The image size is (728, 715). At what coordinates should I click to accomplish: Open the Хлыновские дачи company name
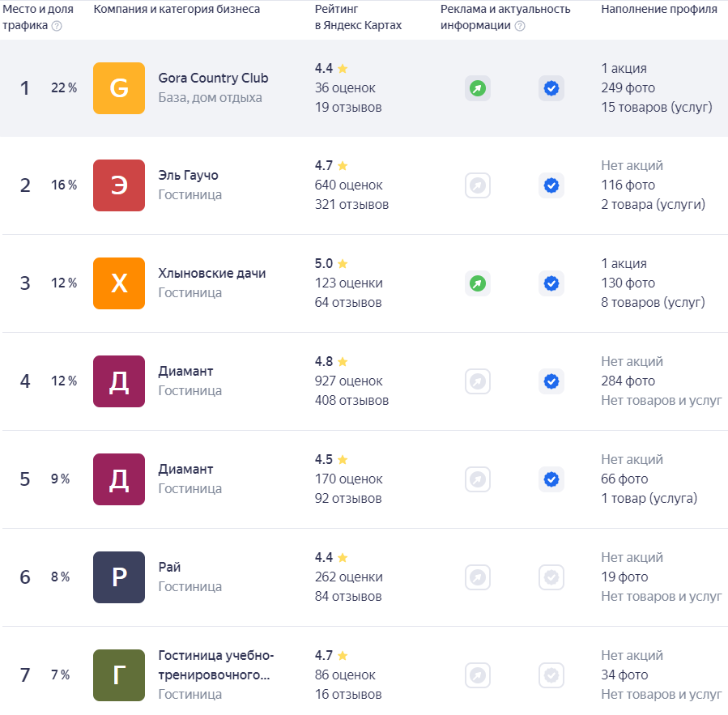click(211, 274)
